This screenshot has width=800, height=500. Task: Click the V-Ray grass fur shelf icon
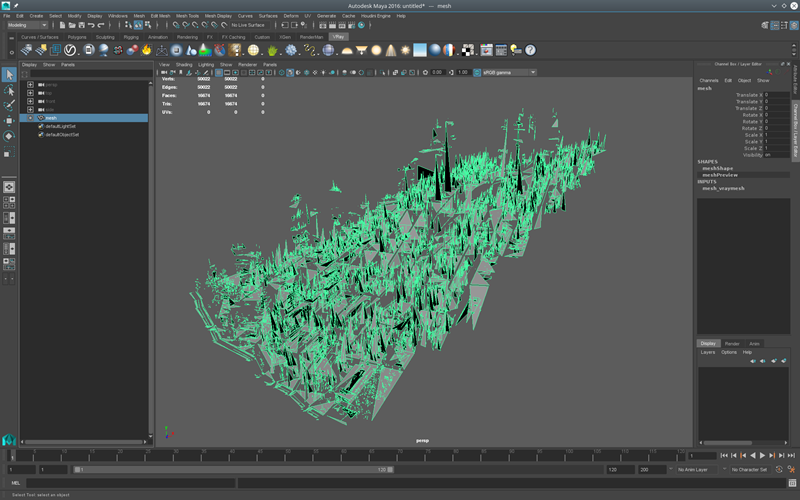[272, 50]
